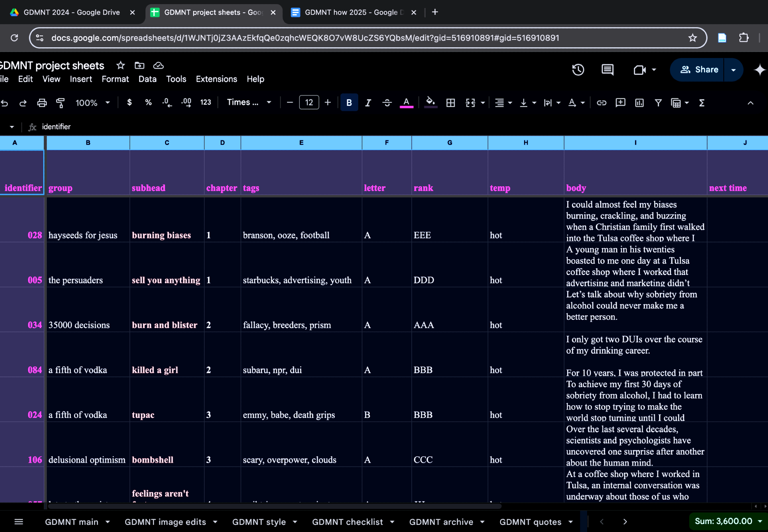Click the create filter funnel icon

coord(658,103)
